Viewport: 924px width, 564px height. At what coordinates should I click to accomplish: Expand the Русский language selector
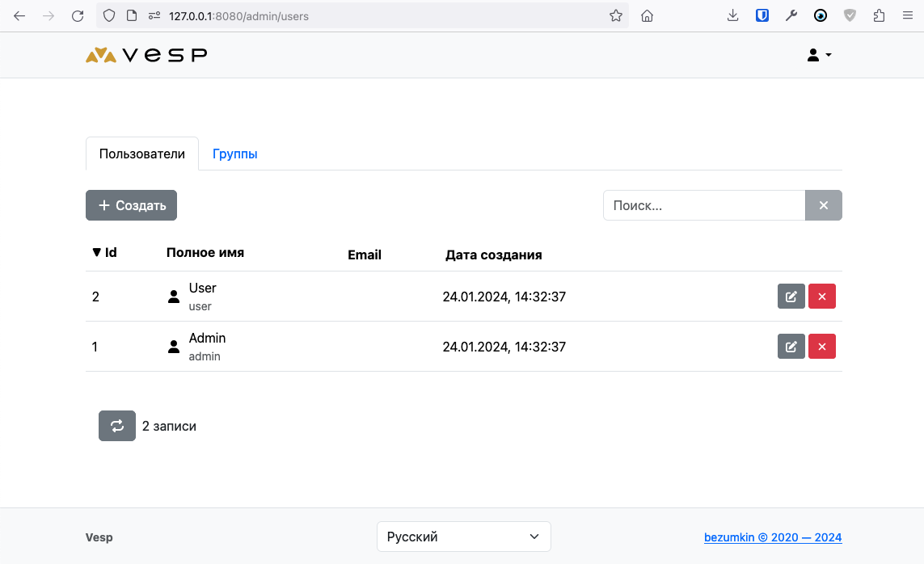463,537
